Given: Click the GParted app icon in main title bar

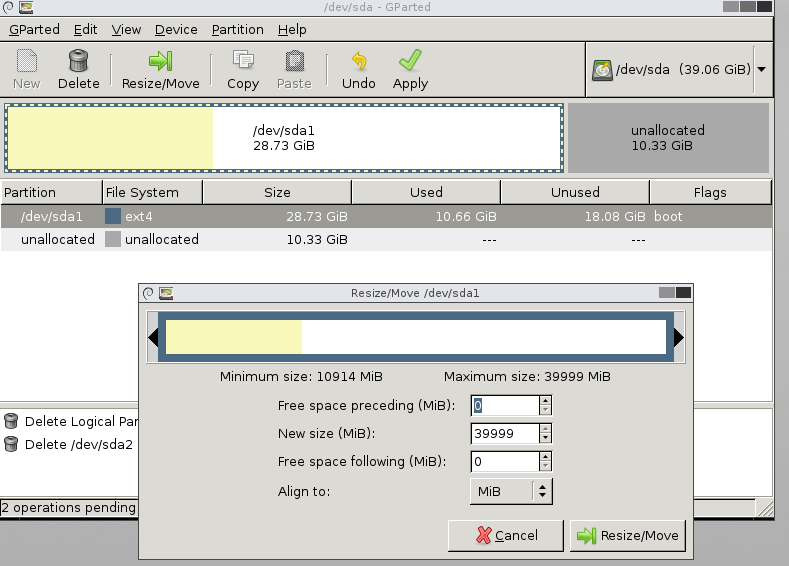Looking at the screenshot, I should 26,7.
